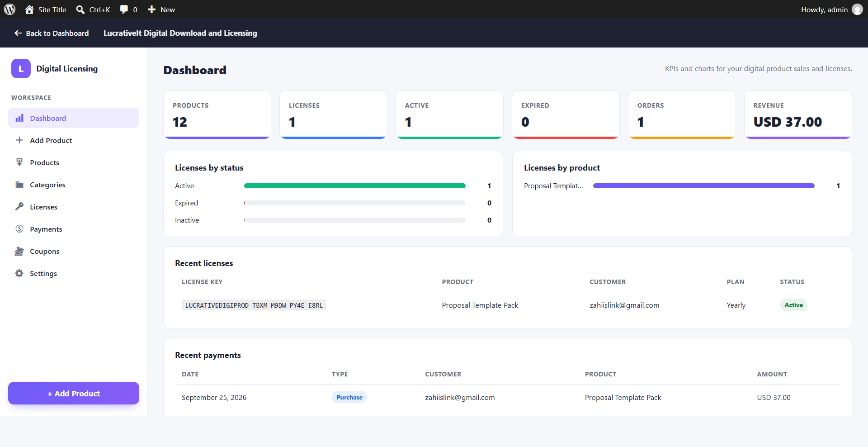
Task: Click the Categories folder icon
Action: [19, 185]
